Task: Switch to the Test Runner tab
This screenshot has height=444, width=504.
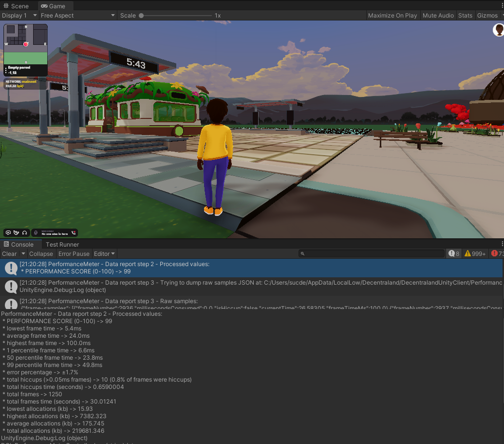Action: [62, 244]
